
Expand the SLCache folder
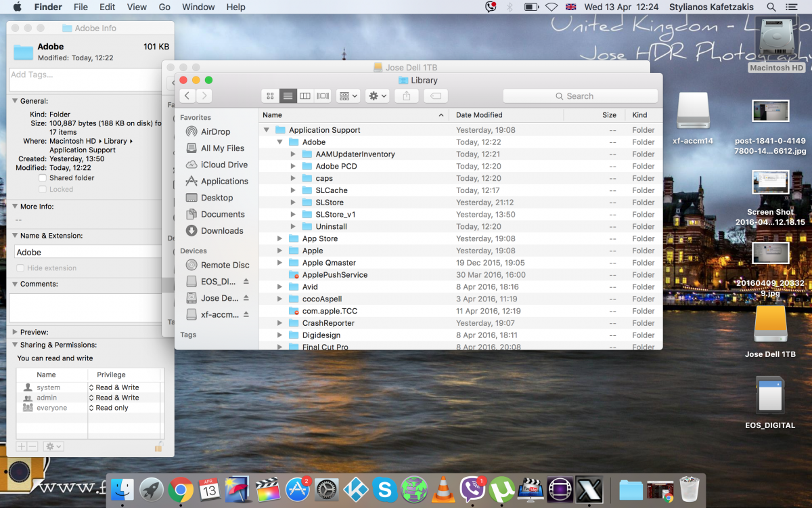coord(293,190)
